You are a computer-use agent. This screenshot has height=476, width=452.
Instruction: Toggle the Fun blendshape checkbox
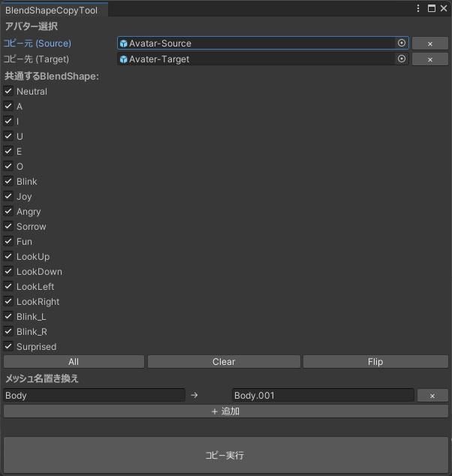[8, 241]
